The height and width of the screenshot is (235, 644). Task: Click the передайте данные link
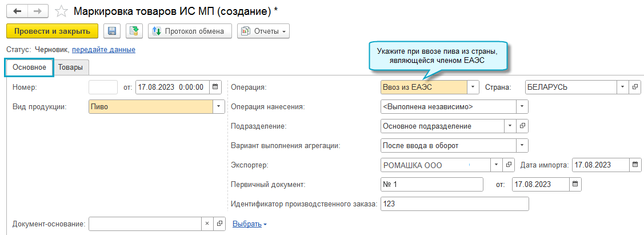point(103,50)
